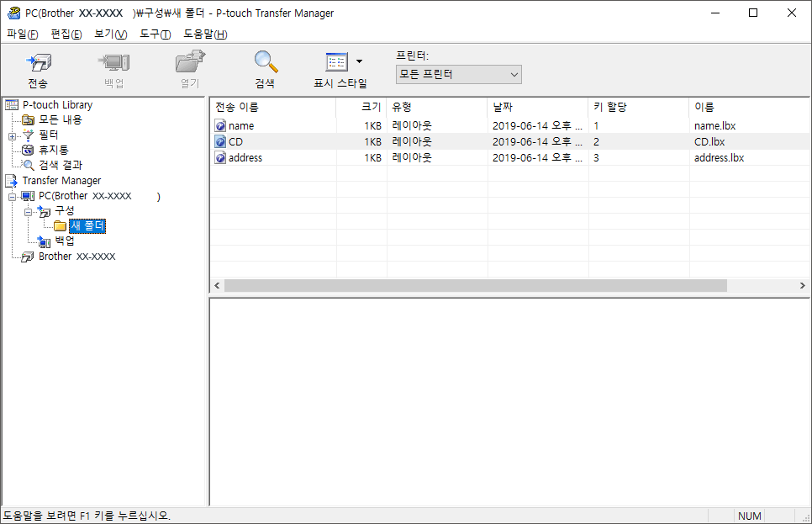Click the PC computer icon in tree
This screenshot has height=524, width=812.
pyautogui.click(x=28, y=197)
